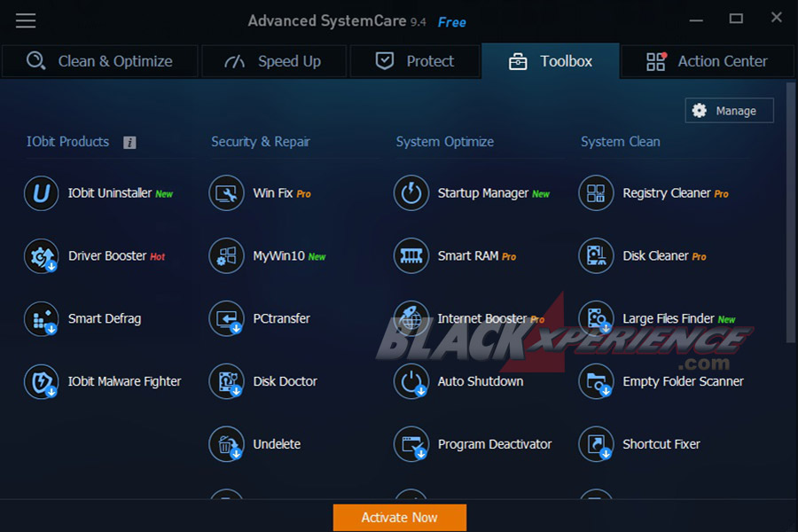Open the Program Deactivator icon
This screenshot has width=798, height=532.
411,444
